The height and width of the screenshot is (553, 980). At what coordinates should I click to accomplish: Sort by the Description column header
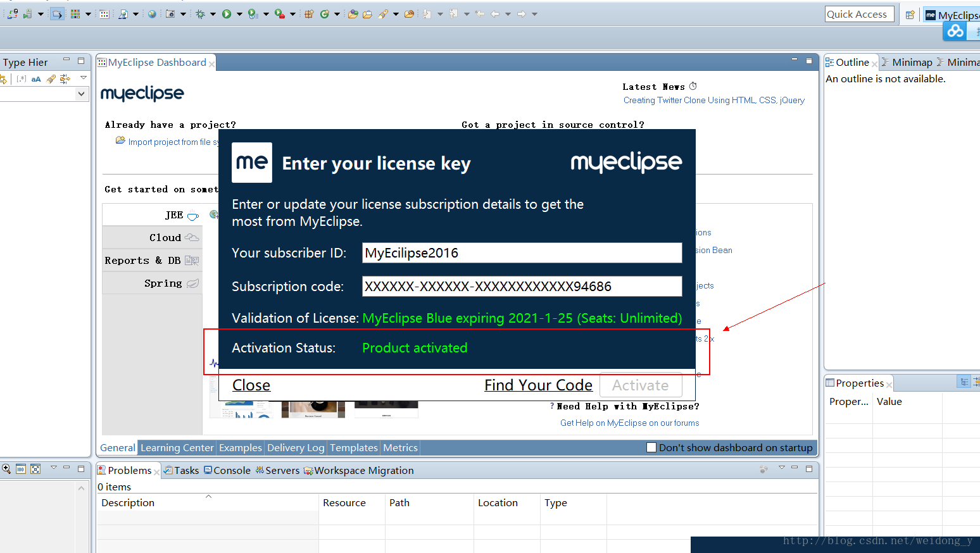pos(208,502)
